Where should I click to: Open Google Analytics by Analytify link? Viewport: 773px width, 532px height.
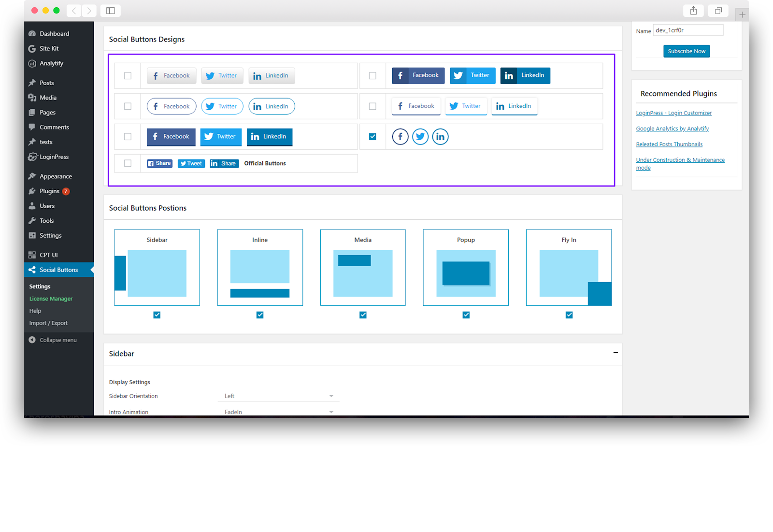click(x=673, y=129)
